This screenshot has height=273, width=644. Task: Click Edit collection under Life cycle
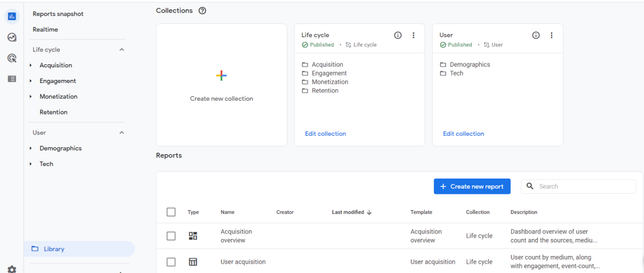tap(325, 133)
